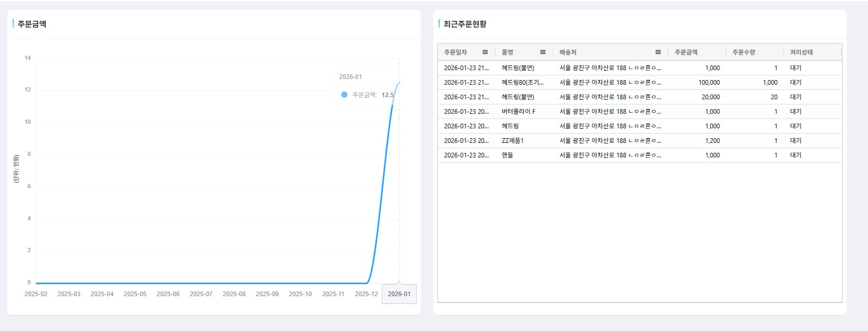
Task: Click the blue 주문금액 dot in the tooltip
Action: [344, 95]
